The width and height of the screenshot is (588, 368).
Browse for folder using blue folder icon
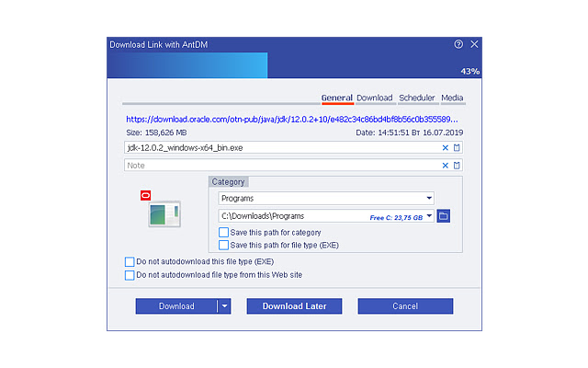click(443, 216)
